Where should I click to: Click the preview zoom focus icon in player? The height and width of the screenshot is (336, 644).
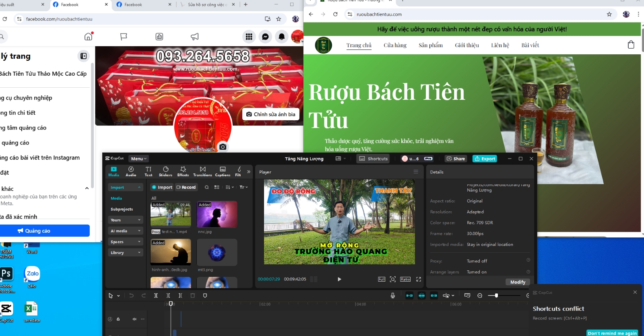coord(393,279)
